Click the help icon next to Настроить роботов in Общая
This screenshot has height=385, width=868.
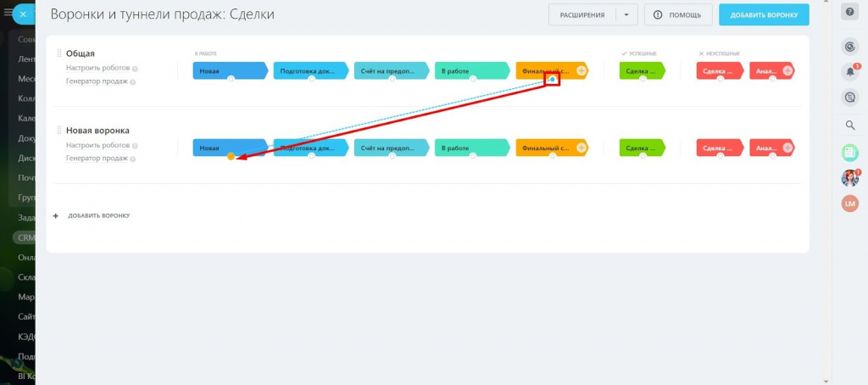[x=135, y=69]
